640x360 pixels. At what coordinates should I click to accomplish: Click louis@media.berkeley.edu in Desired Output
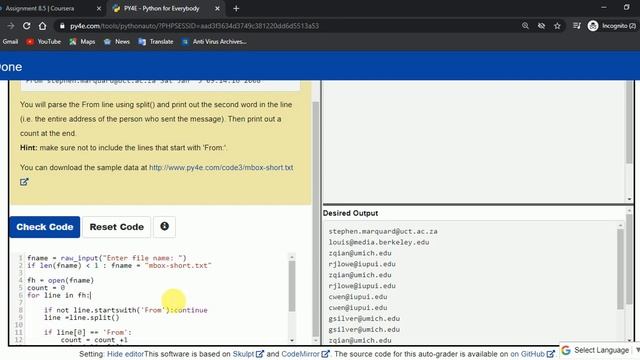click(379, 242)
